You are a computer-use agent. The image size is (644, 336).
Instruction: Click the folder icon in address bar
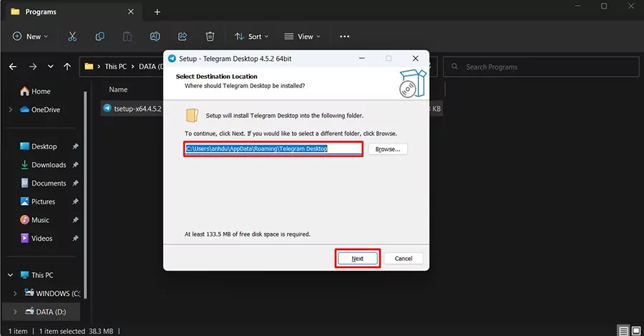pyautogui.click(x=89, y=67)
